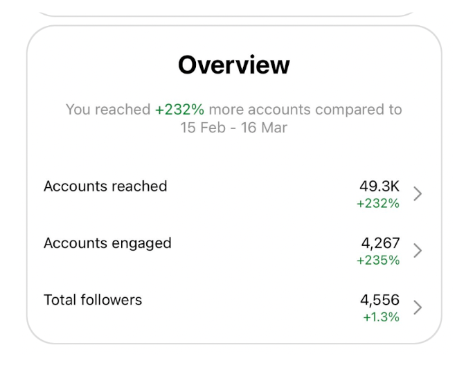Click the Overview heading
The height and width of the screenshot is (365, 462).
(x=234, y=65)
